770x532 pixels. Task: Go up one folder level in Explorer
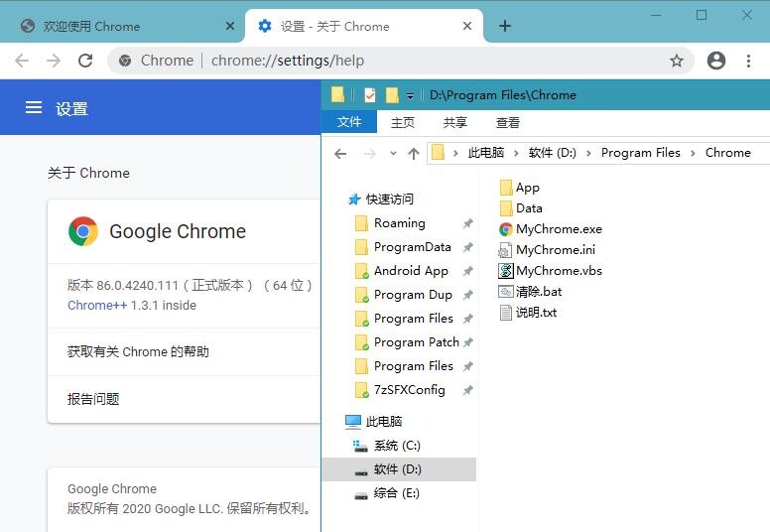tap(414, 154)
